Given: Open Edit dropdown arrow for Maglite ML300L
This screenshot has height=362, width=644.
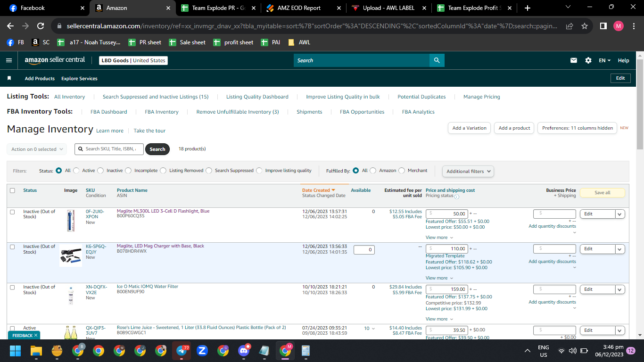Looking at the screenshot, I should (620, 214).
